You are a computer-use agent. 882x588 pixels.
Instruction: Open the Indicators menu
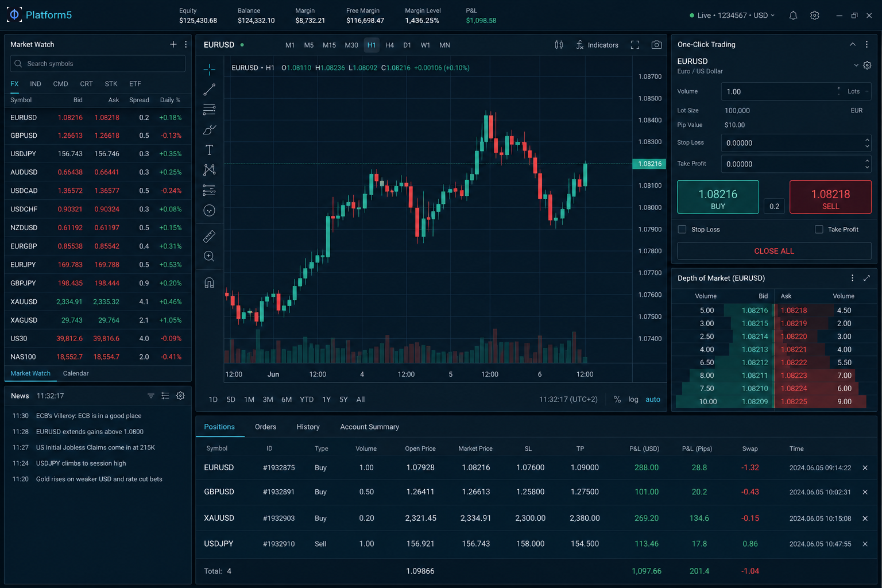pyautogui.click(x=597, y=45)
